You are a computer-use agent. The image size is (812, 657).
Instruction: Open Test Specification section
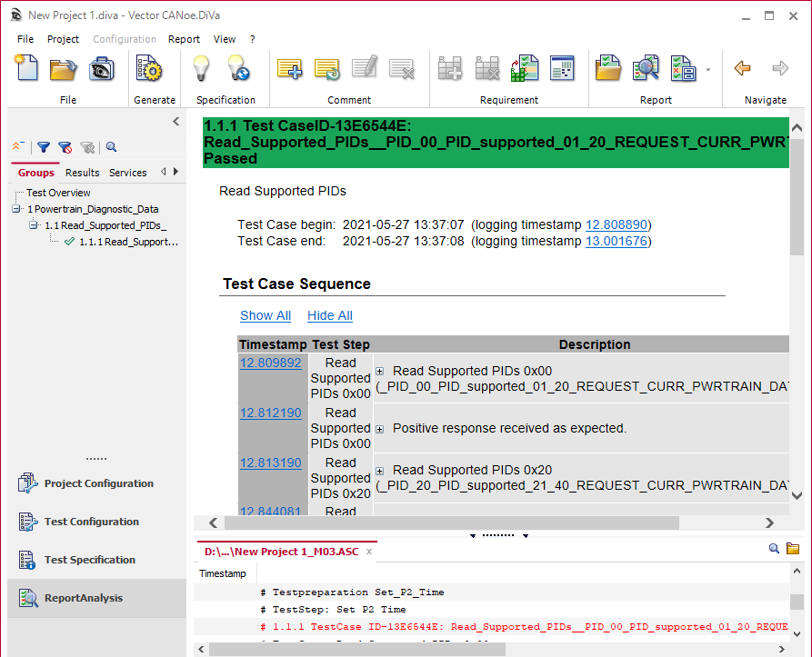pos(96,560)
